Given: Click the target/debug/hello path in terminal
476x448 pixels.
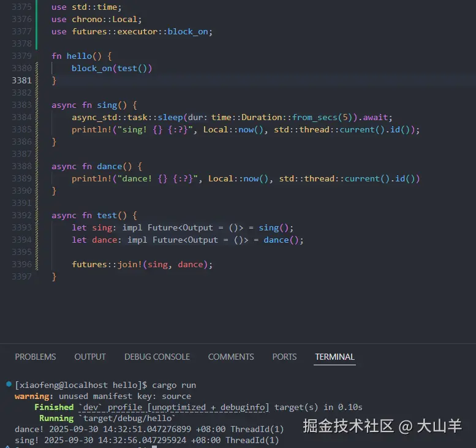Looking at the screenshot, I should coord(126,418).
